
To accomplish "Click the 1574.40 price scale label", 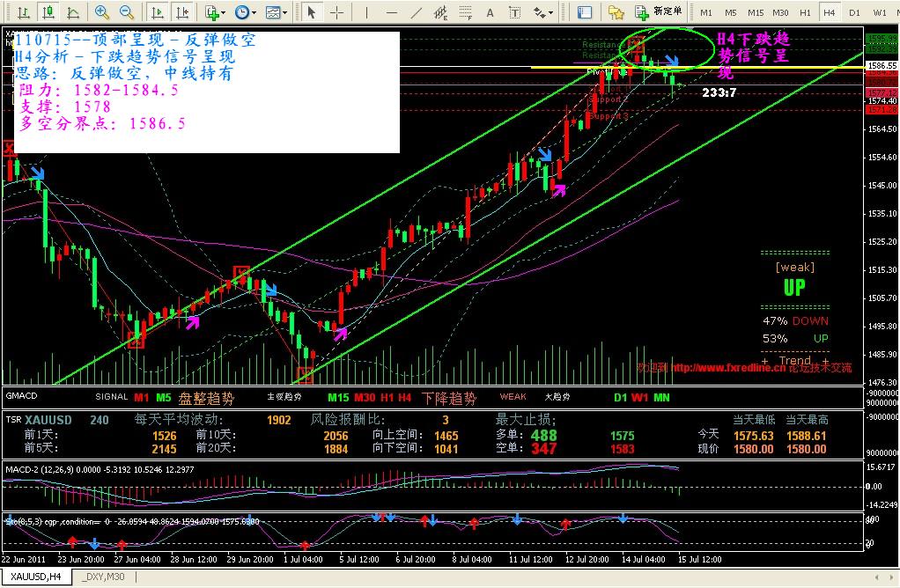I will tap(882, 101).
